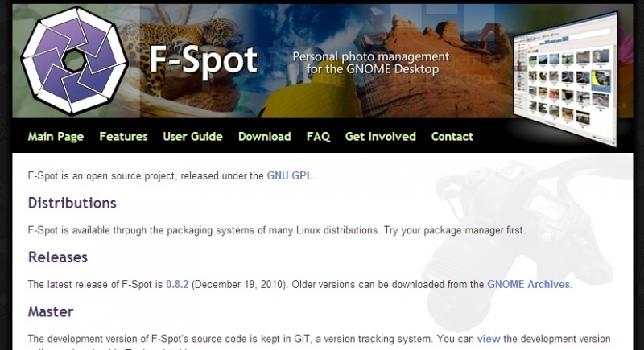
Task: Click the 'view' development version link
Action: coord(488,339)
